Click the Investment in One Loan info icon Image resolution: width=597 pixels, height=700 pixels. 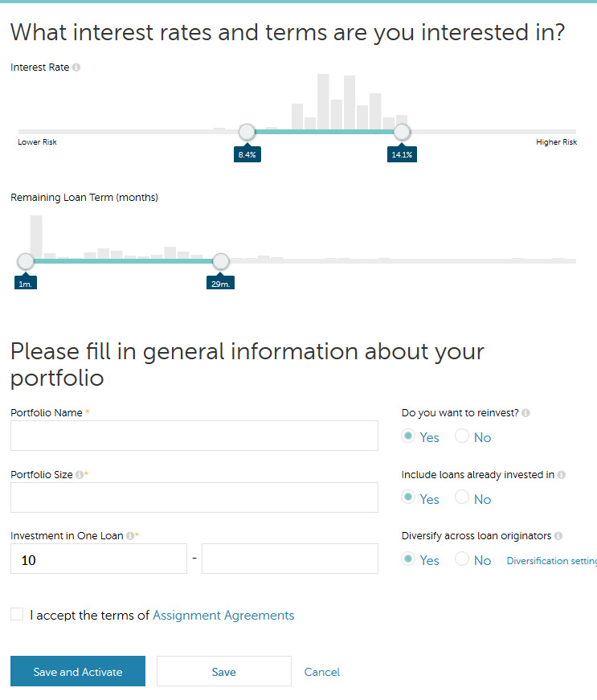coord(129,536)
